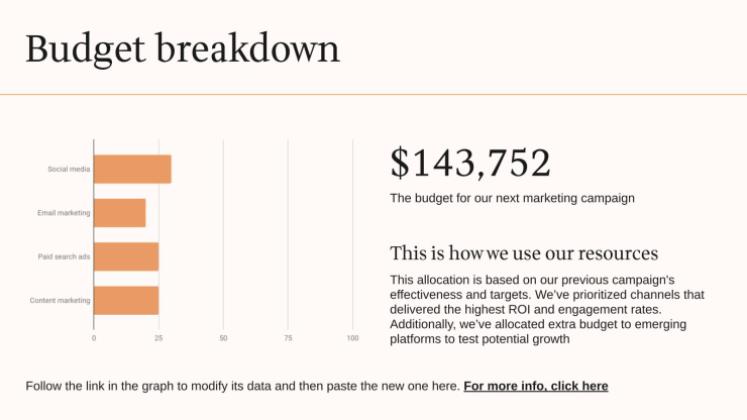Select the Social media bar in chart
Image resolution: width=747 pixels, height=420 pixels.
(x=132, y=169)
